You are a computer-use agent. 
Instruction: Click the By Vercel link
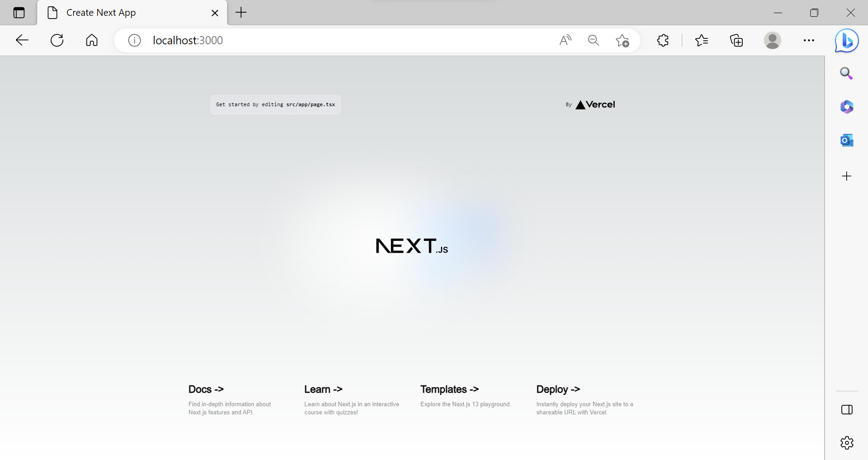[x=590, y=104]
